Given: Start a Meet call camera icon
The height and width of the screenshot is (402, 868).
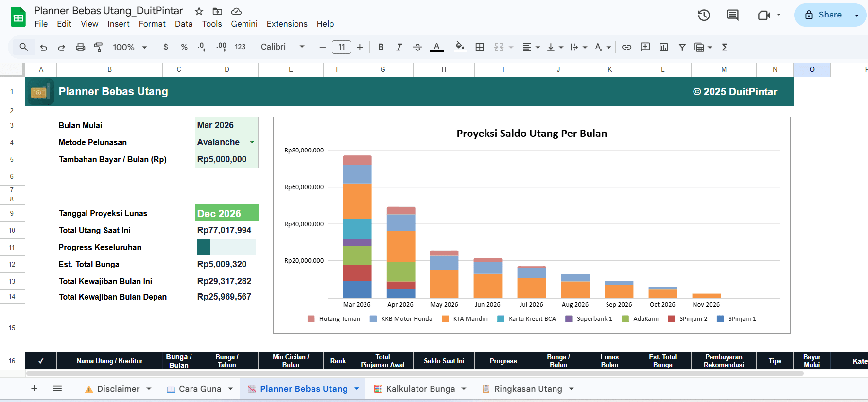Looking at the screenshot, I should click(x=764, y=15).
